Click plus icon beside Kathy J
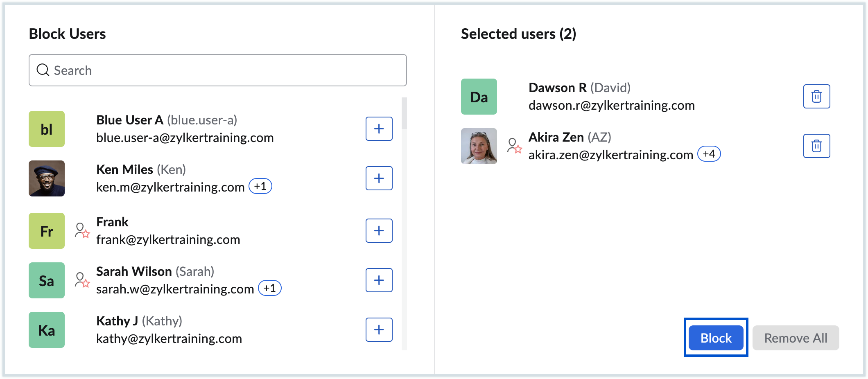 click(379, 330)
